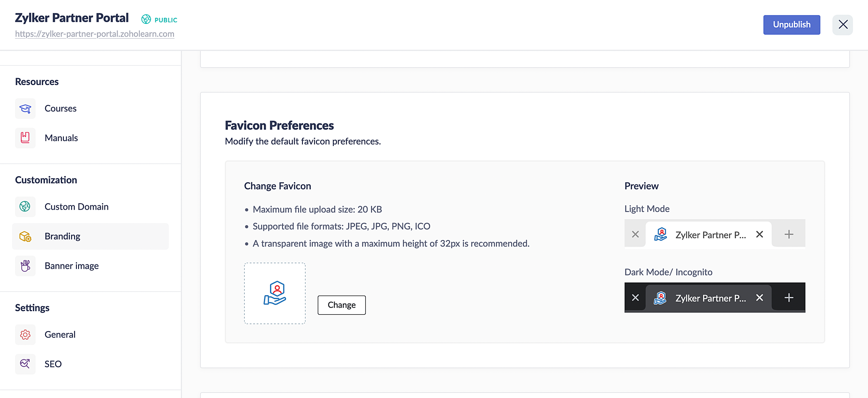Close the light mode preview tab
The width and height of the screenshot is (868, 398).
[759, 234]
